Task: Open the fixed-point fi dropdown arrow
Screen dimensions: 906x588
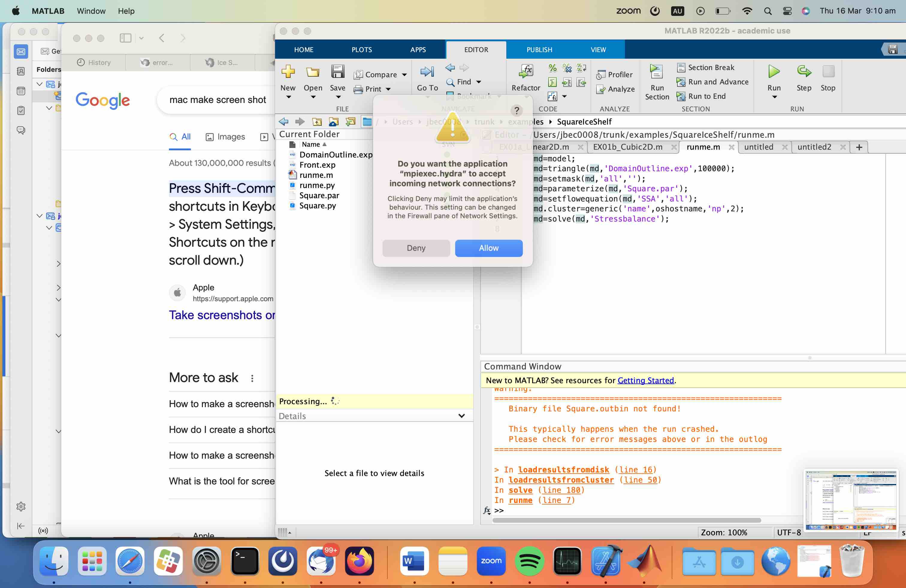Action: (x=564, y=97)
